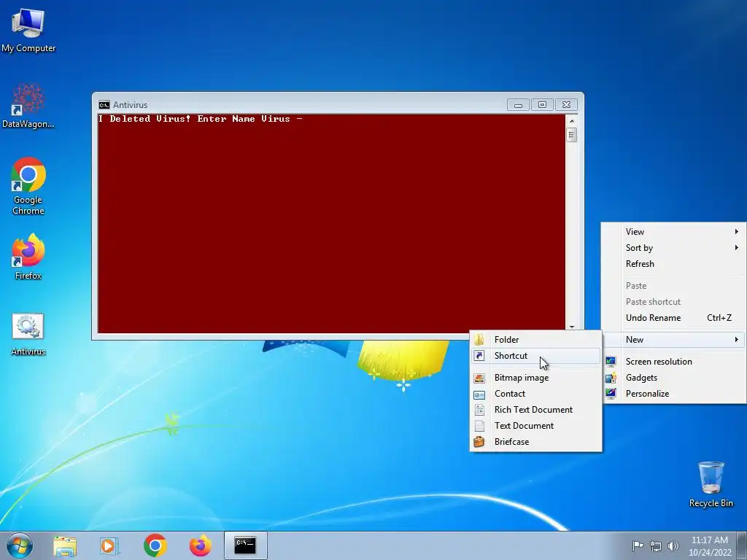
Task: Open the My Computer desktop icon
Action: coord(28,31)
